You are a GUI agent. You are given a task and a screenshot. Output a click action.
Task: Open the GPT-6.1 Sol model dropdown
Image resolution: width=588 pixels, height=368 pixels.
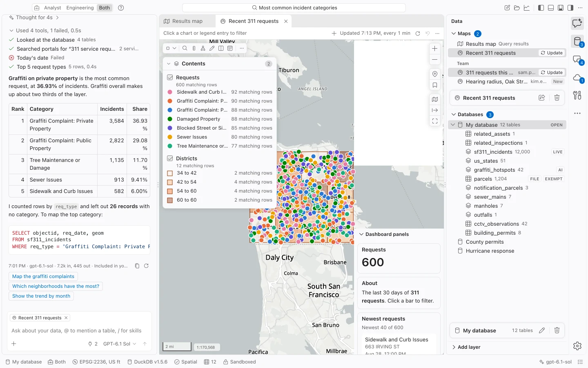pos(120,344)
